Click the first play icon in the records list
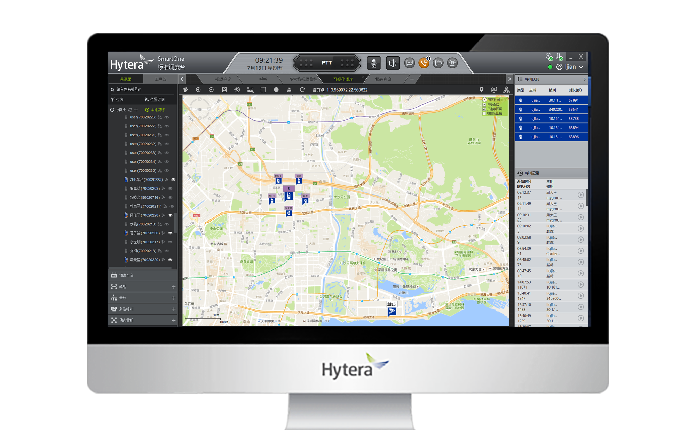 pyautogui.click(x=581, y=195)
